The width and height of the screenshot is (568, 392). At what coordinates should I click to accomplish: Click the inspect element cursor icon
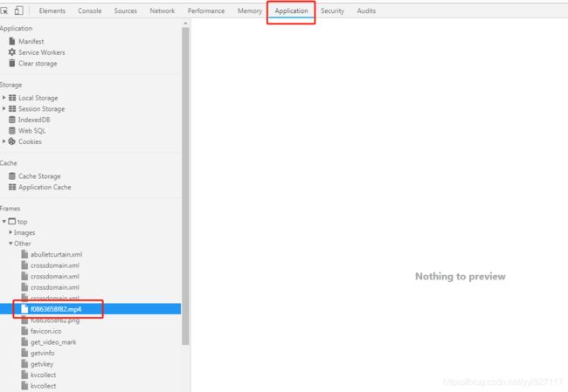coord(4,10)
